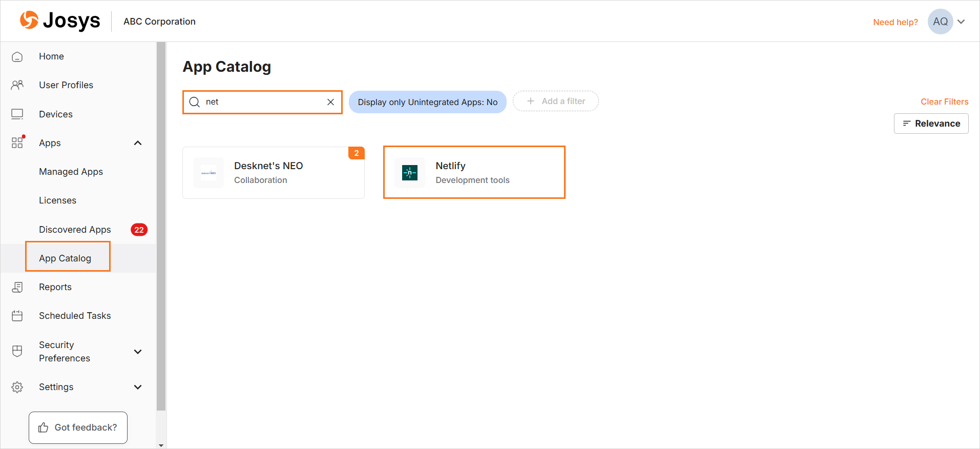Clear the search text with X

pyautogui.click(x=331, y=102)
